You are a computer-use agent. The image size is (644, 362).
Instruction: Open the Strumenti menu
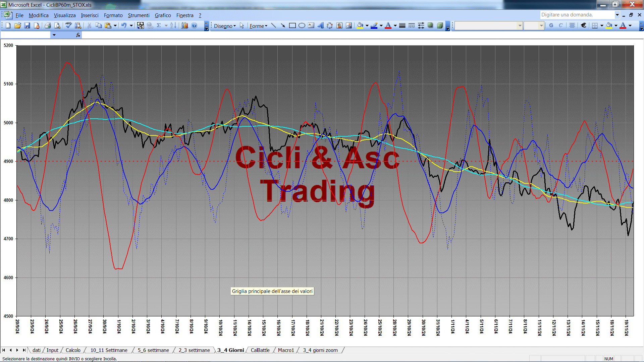click(x=139, y=15)
